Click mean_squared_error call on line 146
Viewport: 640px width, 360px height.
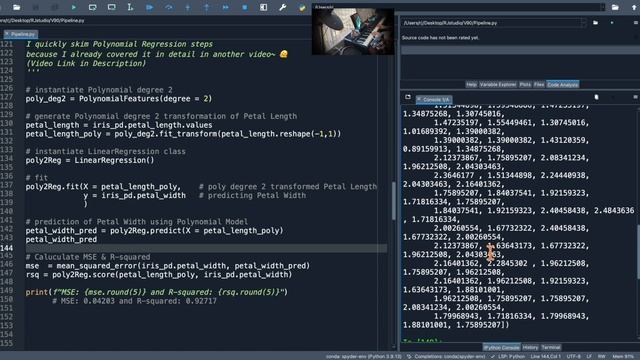183,266
